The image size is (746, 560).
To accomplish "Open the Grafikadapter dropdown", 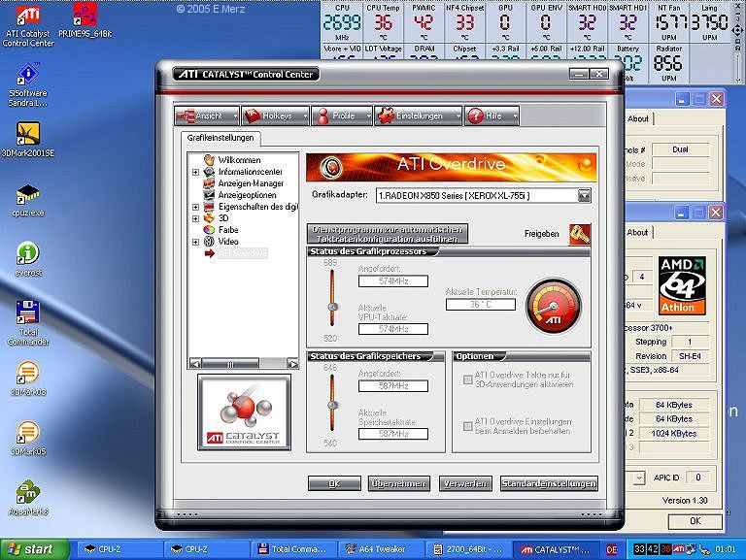I will pos(584,195).
